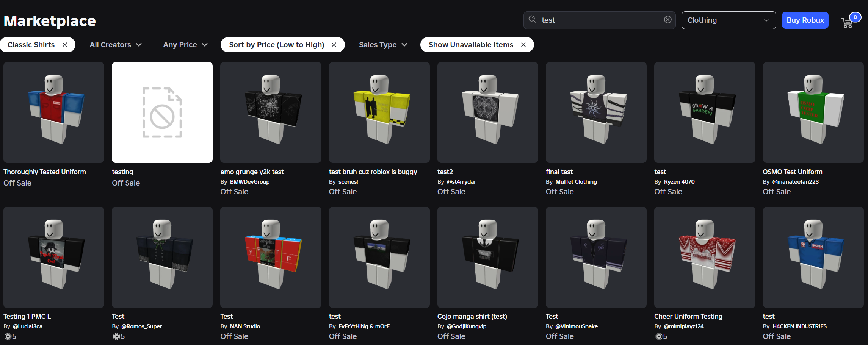Visit creator H4CKEN INDUSTRIES
Image resolution: width=868 pixels, height=345 pixels.
point(799,326)
